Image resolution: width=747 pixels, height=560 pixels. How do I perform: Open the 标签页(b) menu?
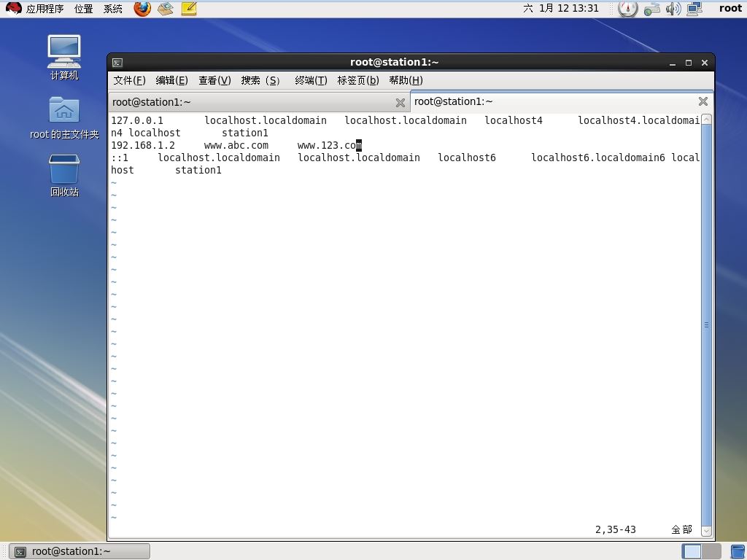click(x=358, y=80)
